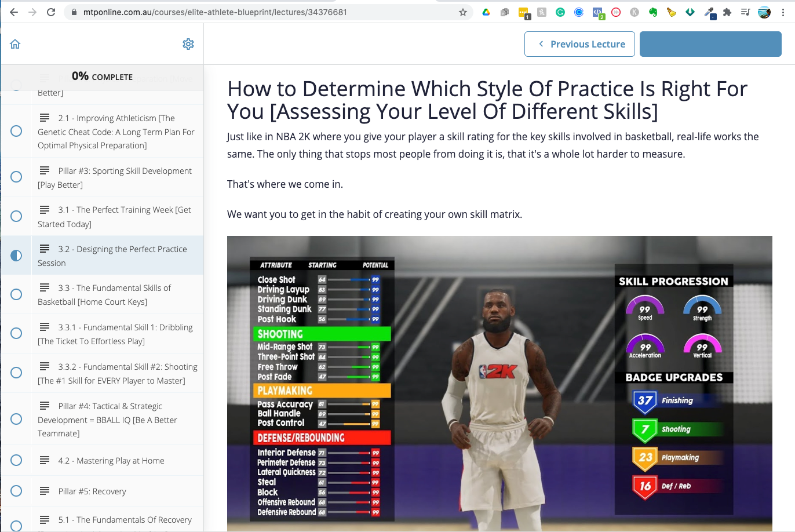
Task: Open the Chrome extensions puzzle-piece icon
Action: (727, 12)
